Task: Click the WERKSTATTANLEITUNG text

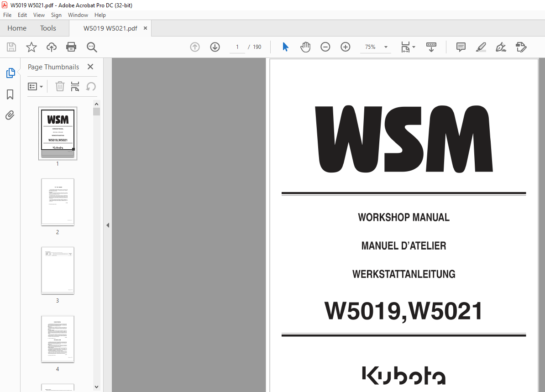Action: [x=404, y=274]
